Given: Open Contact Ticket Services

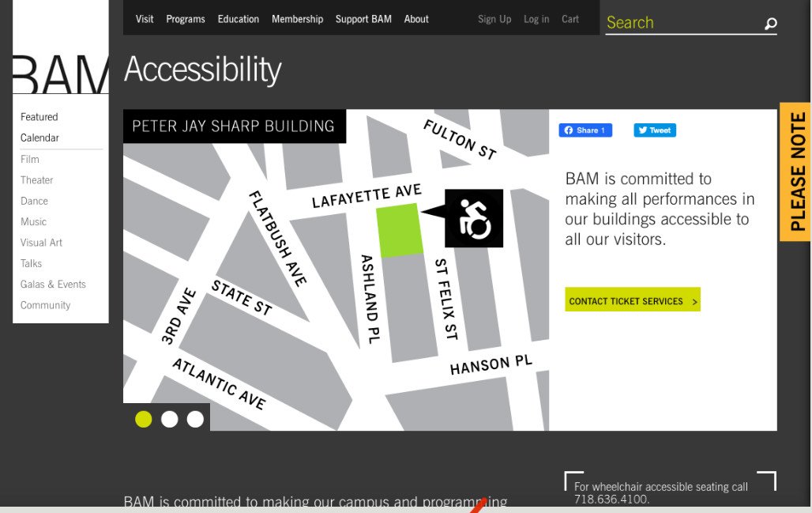Looking at the screenshot, I should (633, 300).
